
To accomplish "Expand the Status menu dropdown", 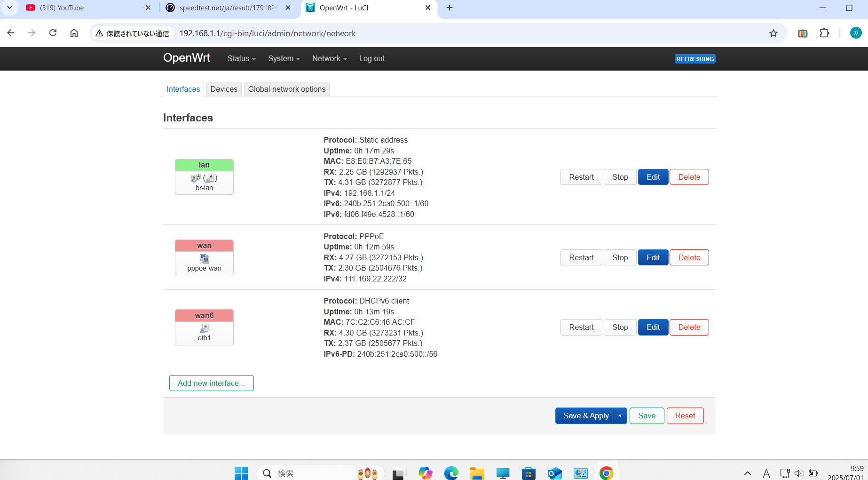I will (241, 58).
